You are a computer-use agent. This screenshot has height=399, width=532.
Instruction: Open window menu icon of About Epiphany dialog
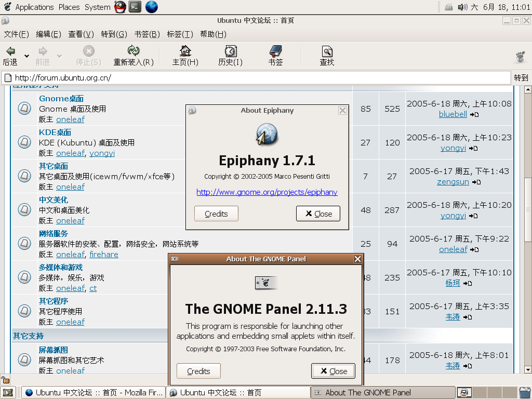192,110
